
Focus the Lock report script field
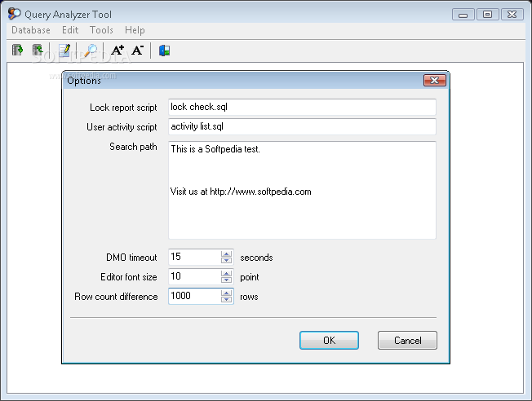[x=302, y=107]
